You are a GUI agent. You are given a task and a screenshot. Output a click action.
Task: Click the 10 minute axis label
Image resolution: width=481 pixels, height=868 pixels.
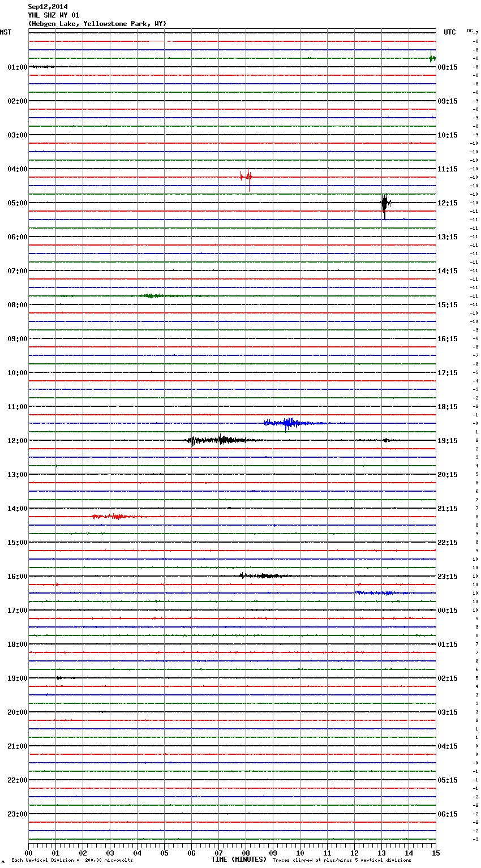300,853
